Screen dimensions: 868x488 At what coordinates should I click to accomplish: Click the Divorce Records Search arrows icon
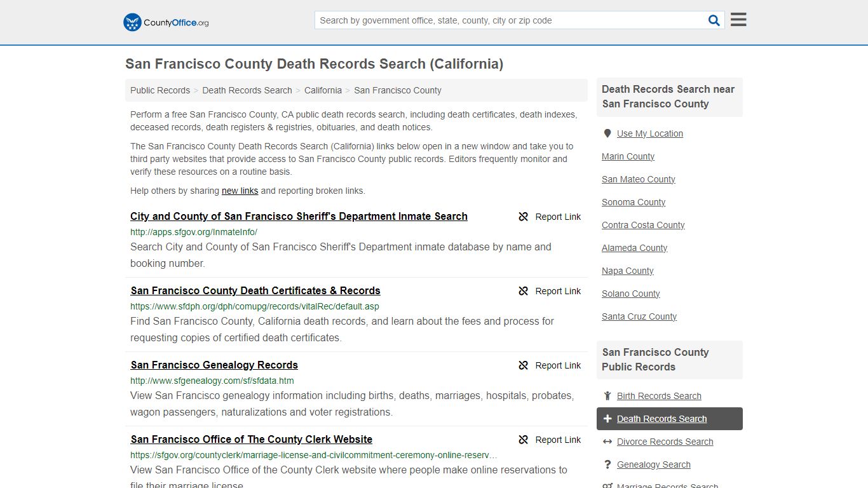point(607,442)
